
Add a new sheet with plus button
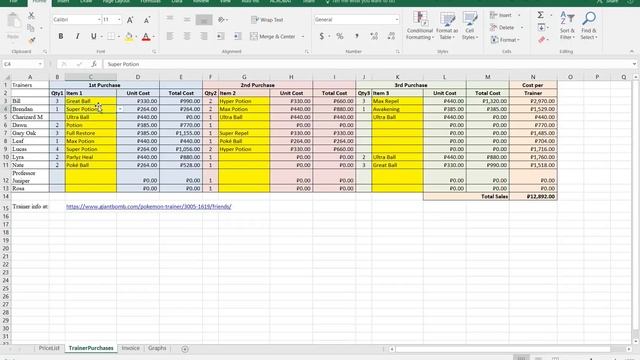point(185,349)
